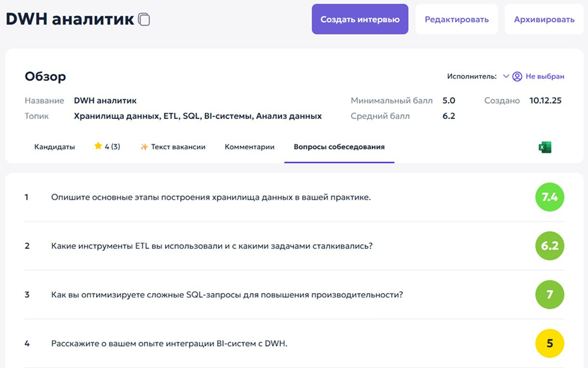Open the Комментарии tab
This screenshot has width=588, height=368.
coord(250,147)
